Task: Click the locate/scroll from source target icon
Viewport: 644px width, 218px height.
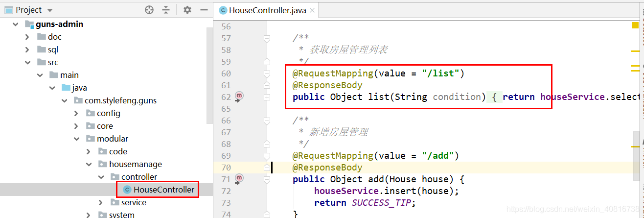Action: point(149,10)
